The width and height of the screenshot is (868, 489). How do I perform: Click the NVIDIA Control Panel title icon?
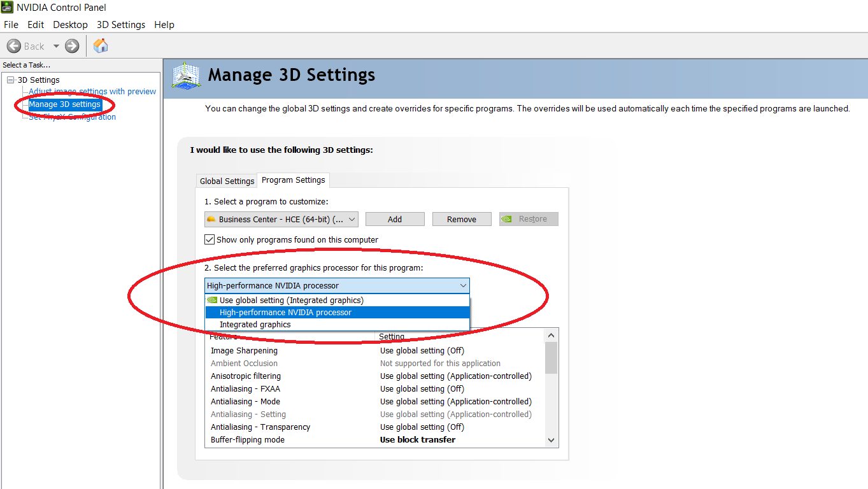(7, 8)
